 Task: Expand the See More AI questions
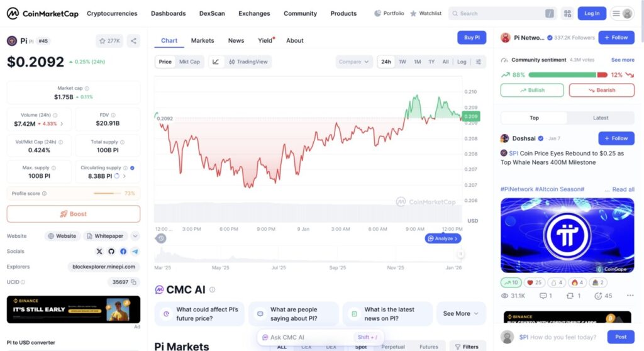pyautogui.click(x=461, y=313)
